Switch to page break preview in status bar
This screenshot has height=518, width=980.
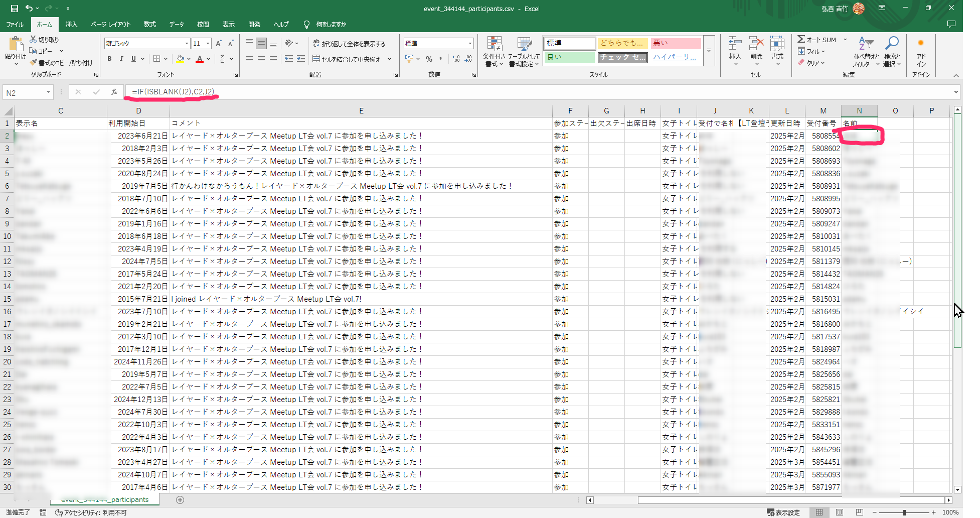tap(860, 512)
